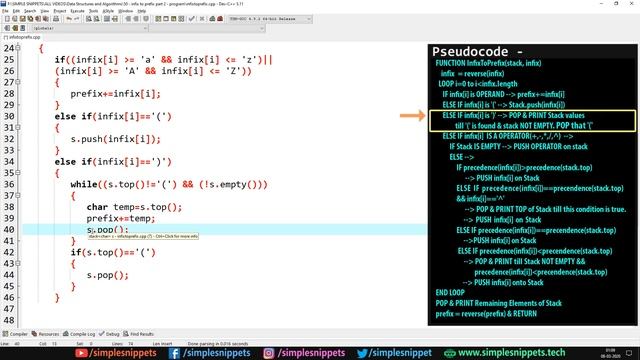Screen dimensions: 640x360
Task: Open the Edit menu
Action: point(16,11)
